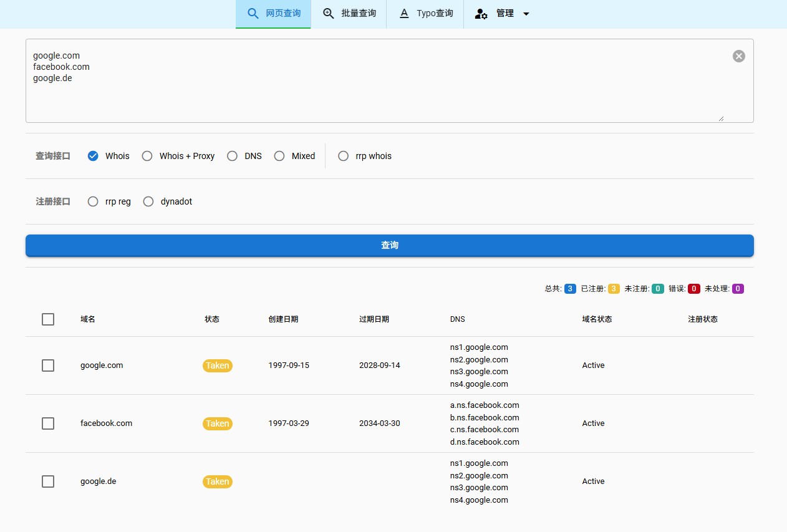Select the rrp reg radio button

(x=93, y=201)
